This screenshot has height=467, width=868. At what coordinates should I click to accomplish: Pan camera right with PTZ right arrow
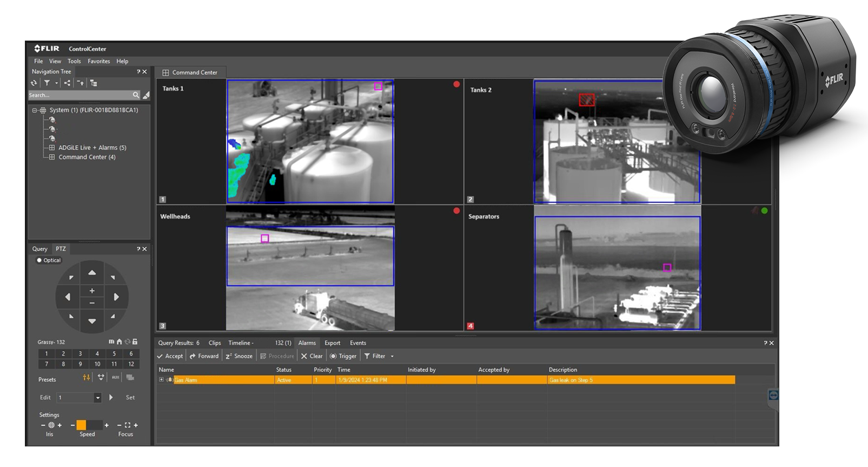116,297
